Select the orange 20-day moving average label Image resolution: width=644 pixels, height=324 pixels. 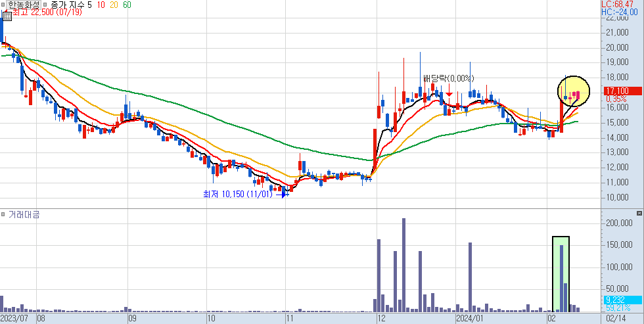[x=114, y=5]
